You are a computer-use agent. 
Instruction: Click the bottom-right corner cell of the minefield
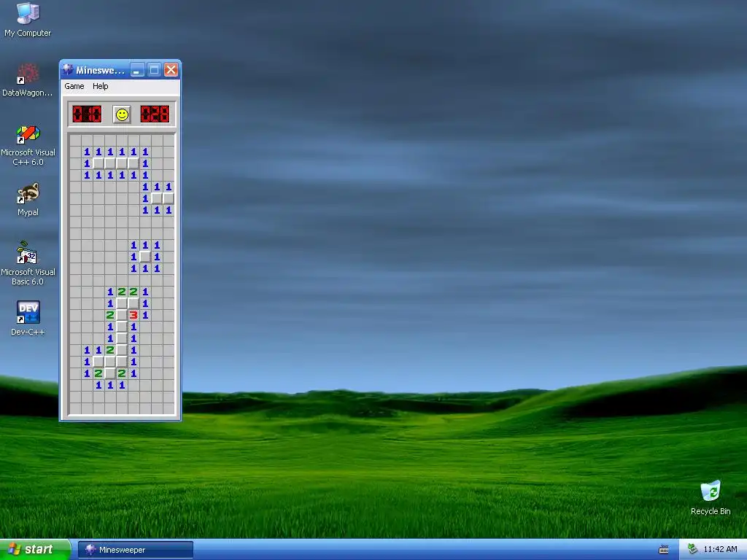pos(169,408)
